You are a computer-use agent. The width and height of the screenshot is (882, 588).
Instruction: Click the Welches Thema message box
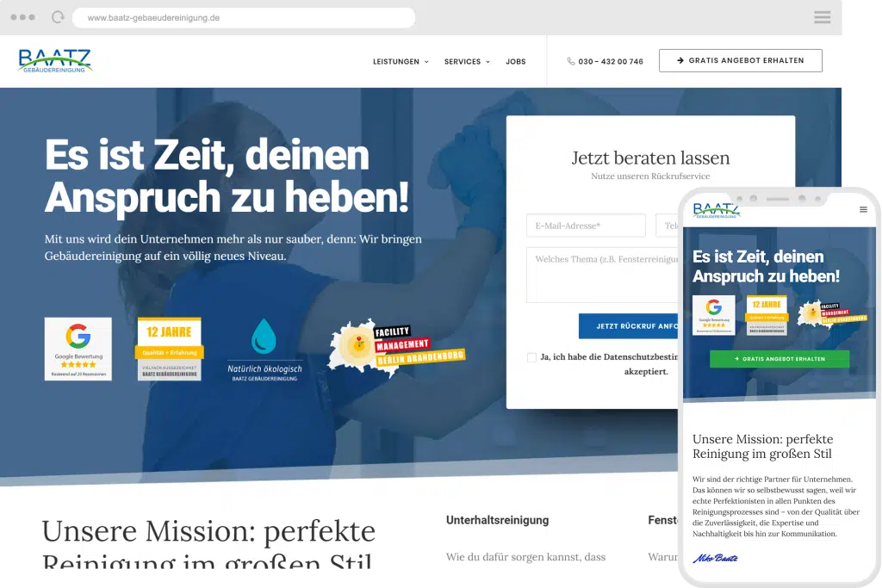pyautogui.click(x=603, y=274)
